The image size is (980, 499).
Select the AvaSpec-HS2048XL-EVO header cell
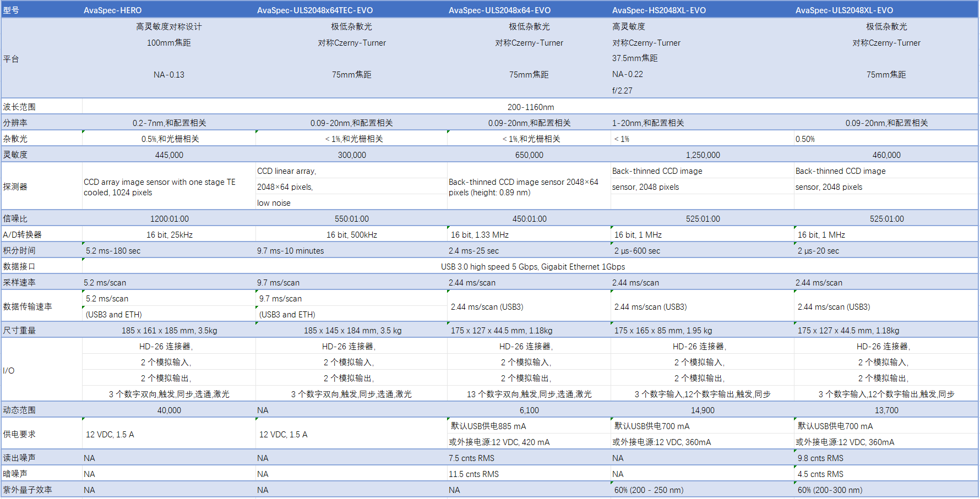click(x=703, y=10)
